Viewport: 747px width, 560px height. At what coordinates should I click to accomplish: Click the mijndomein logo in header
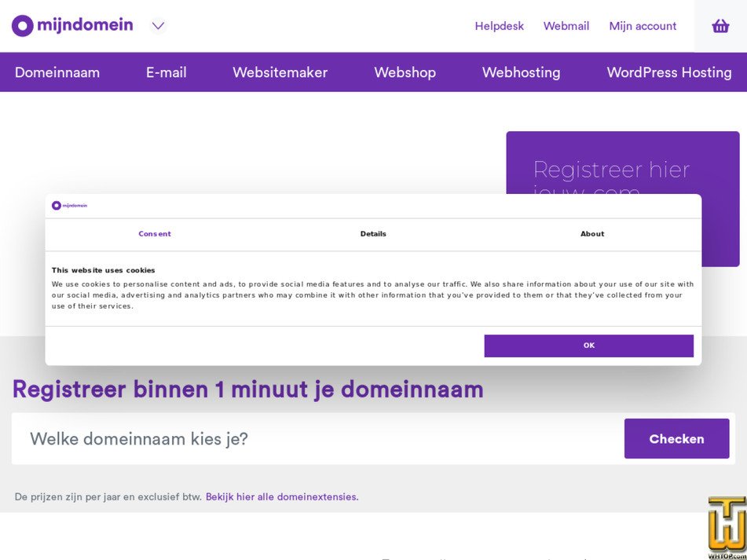pyautogui.click(x=72, y=25)
